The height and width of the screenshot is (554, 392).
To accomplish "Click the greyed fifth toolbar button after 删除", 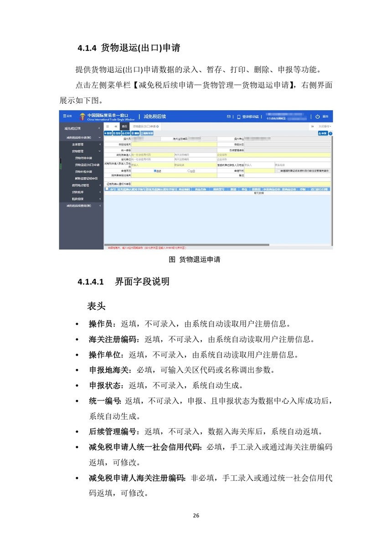I will pos(147,133).
